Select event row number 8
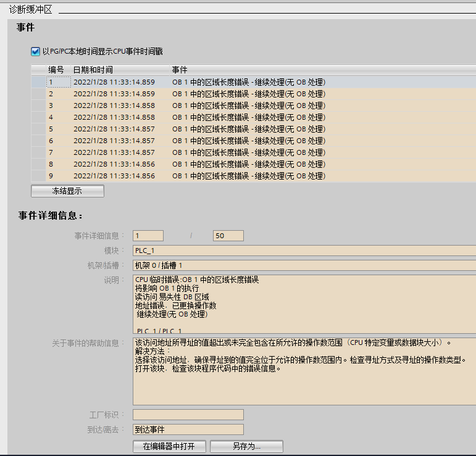The height and width of the screenshot is (456, 476). coord(254,164)
